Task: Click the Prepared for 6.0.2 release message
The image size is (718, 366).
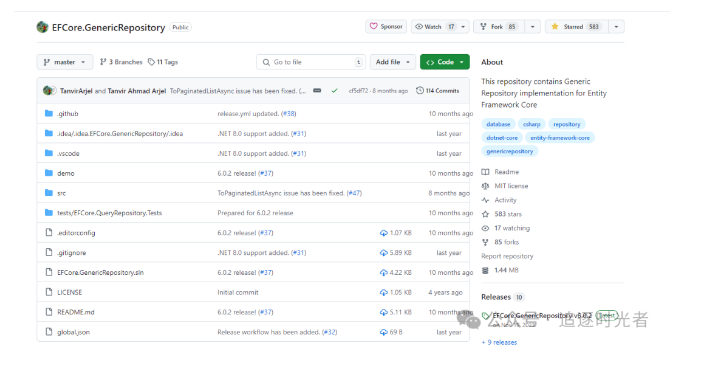Action: coord(255,213)
